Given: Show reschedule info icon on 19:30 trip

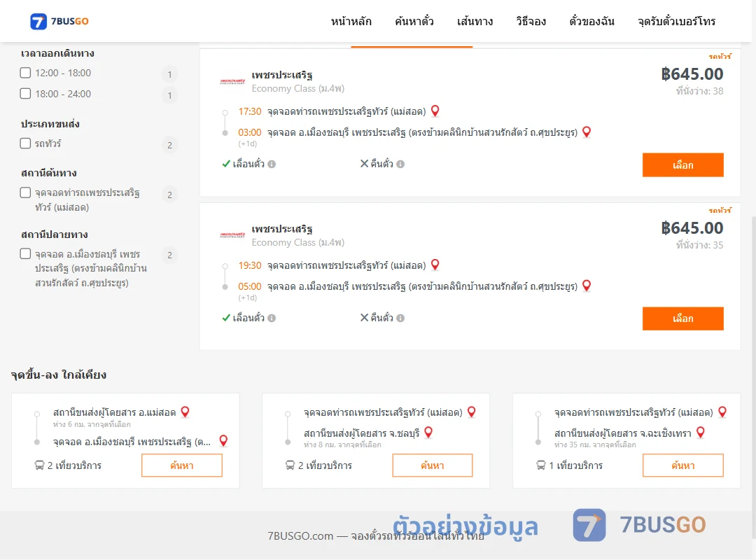Looking at the screenshot, I should pos(272,318).
